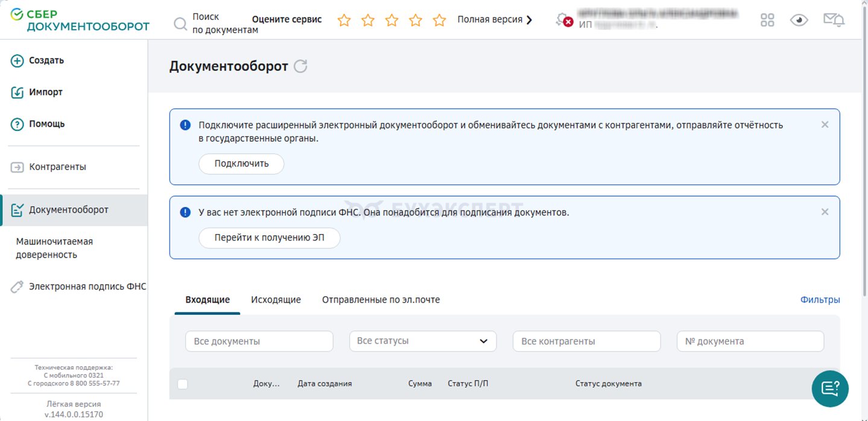Click the Создать plus icon in sidebar
The image size is (868, 421).
tap(17, 61)
